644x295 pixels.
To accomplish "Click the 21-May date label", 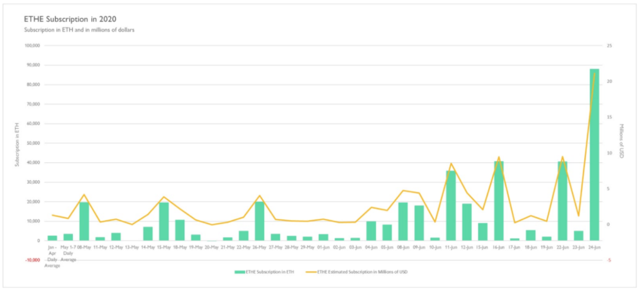I will coord(228,247).
